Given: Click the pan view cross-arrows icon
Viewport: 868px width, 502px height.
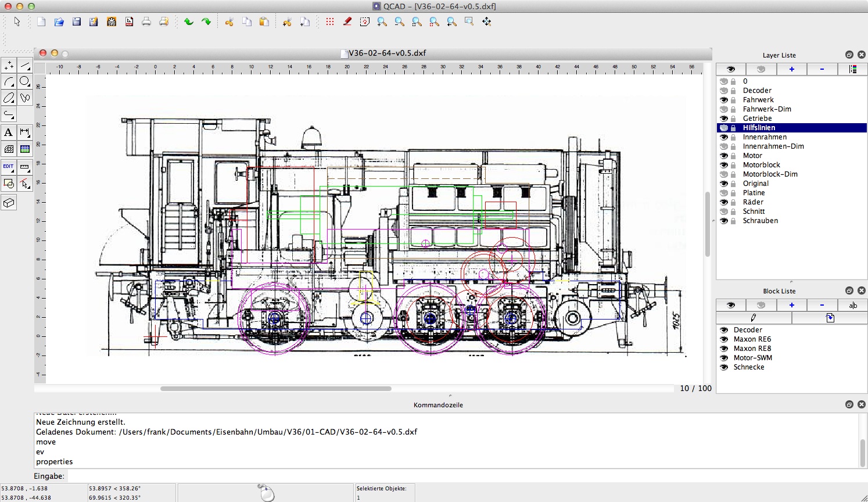Looking at the screenshot, I should click(486, 22).
